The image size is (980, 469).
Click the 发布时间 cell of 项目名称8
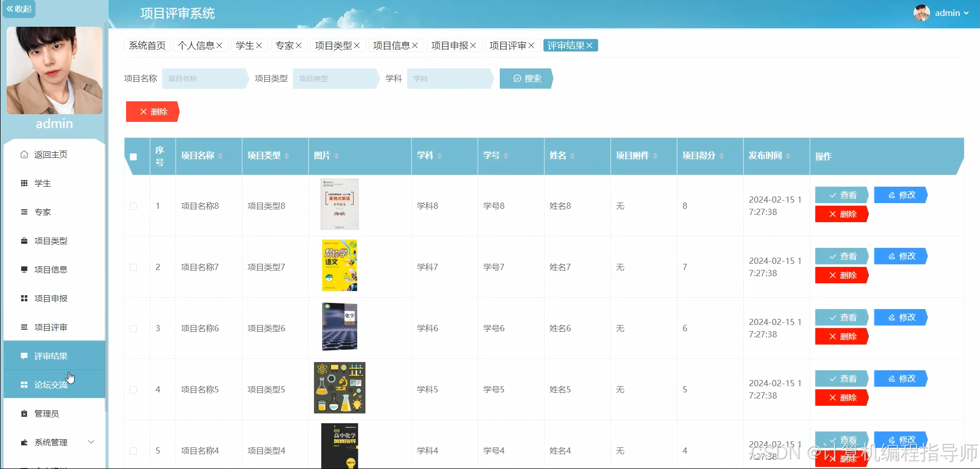click(776, 206)
